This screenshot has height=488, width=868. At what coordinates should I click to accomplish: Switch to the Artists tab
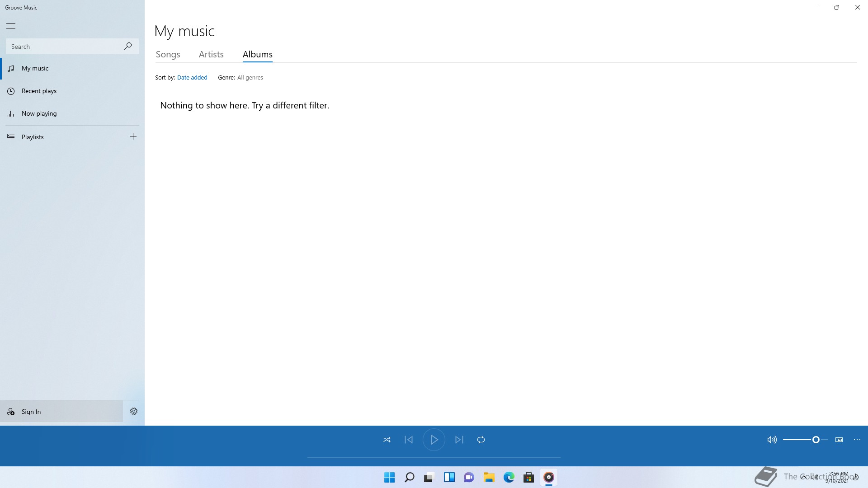(x=211, y=54)
